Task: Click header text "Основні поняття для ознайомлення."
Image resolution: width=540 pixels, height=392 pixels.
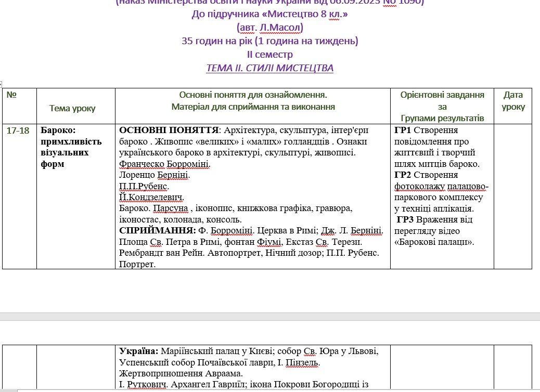Action: (x=253, y=95)
